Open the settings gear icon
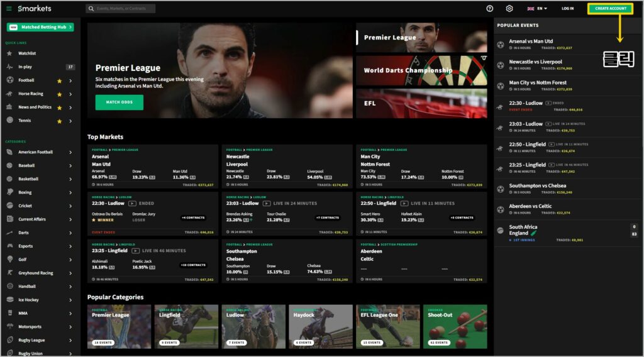 509,8
